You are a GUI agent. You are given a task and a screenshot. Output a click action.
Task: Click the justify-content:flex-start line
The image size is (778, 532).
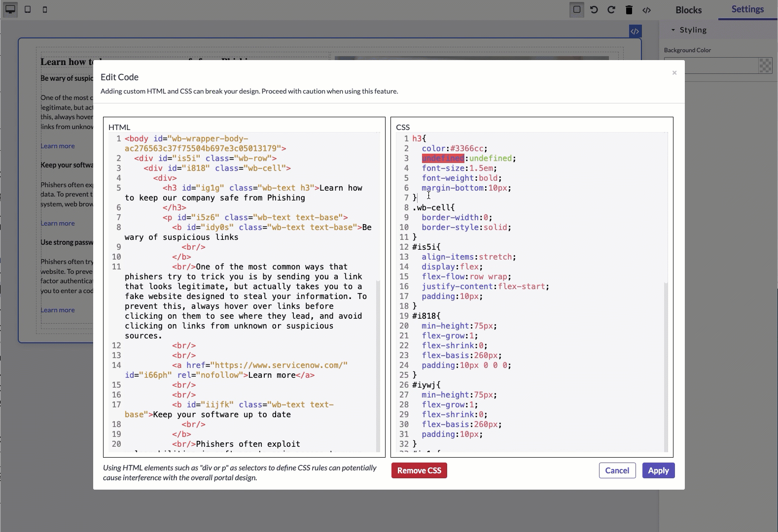point(485,286)
